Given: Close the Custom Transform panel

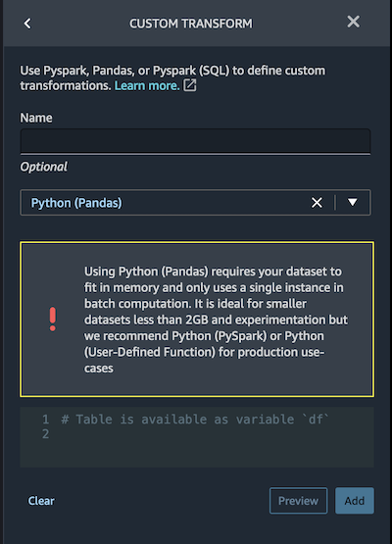Looking at the screenshot, I should click(x=353, y=22).
